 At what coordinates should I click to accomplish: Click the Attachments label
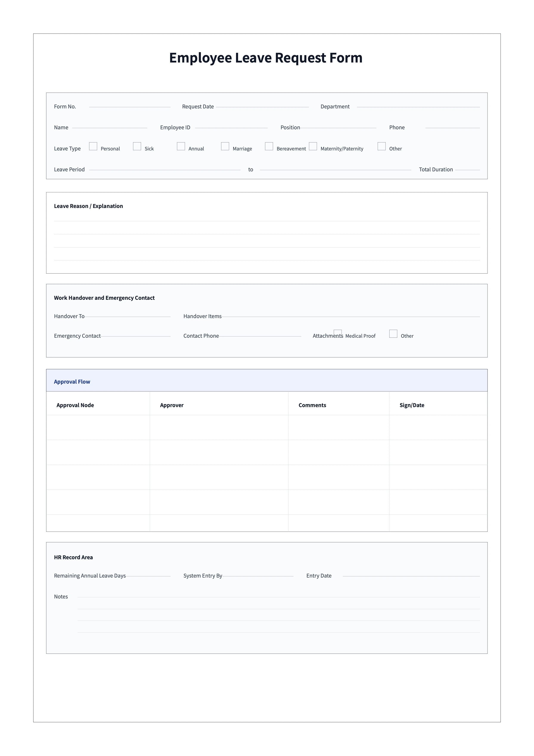(328, 336)
